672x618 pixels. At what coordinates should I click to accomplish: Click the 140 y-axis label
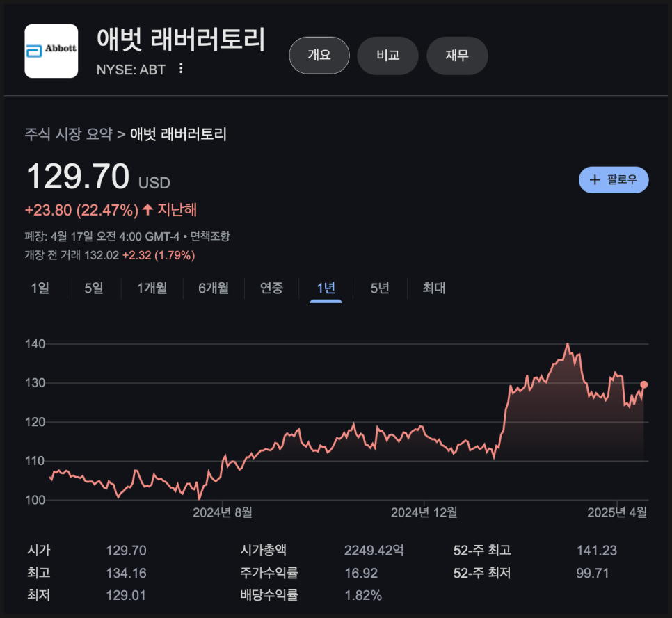[35, 344]
